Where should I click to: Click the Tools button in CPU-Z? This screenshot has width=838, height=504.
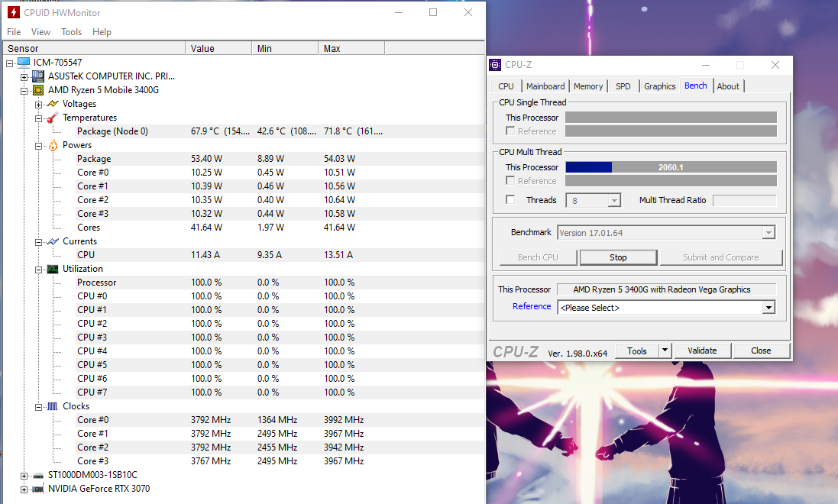pyautogui.click(x=637, y=351)
